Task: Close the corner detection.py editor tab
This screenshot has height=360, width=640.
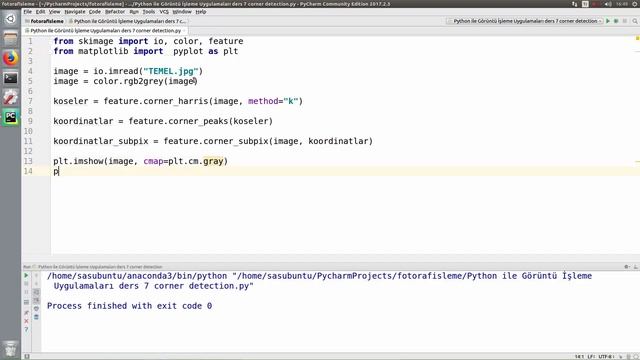Action: [x=184, y=31]
